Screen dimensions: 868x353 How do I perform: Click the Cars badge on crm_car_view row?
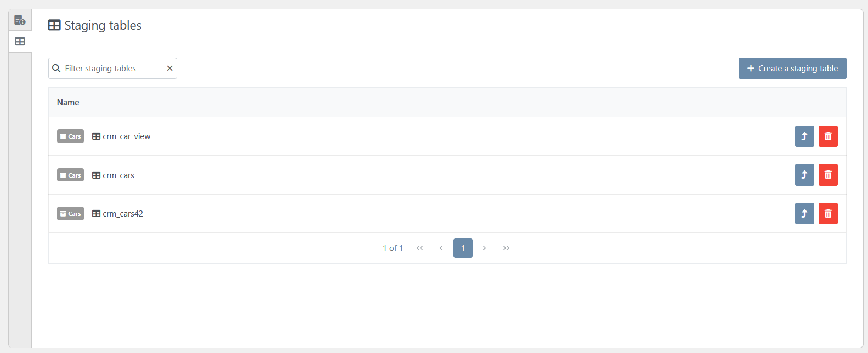point(70,136)
